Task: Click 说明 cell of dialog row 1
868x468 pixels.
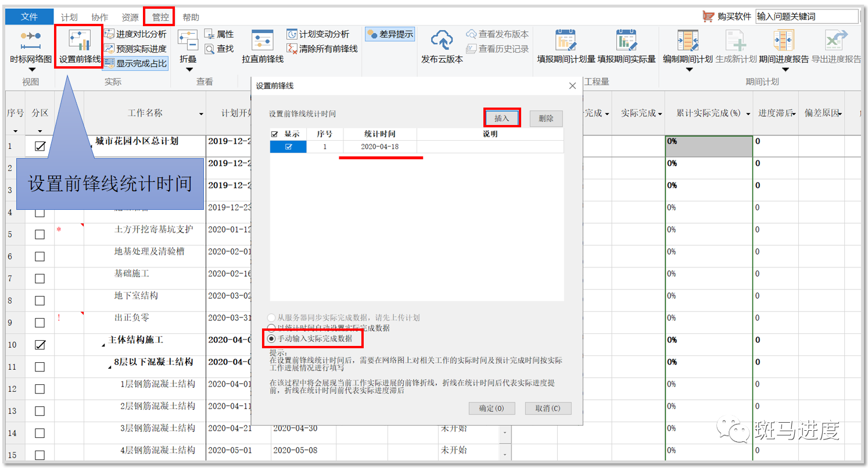Action: click(x=490, y=147)
